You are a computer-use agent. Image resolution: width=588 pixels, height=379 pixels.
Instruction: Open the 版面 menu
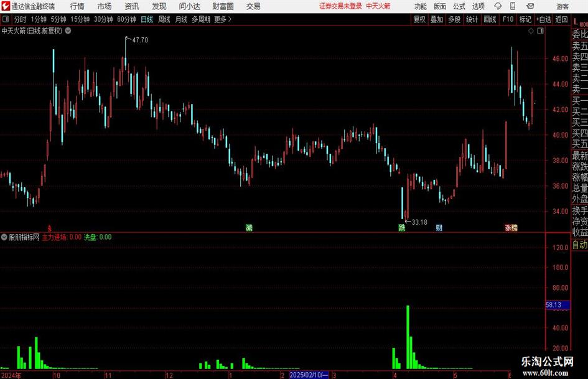tap(439, 6)
